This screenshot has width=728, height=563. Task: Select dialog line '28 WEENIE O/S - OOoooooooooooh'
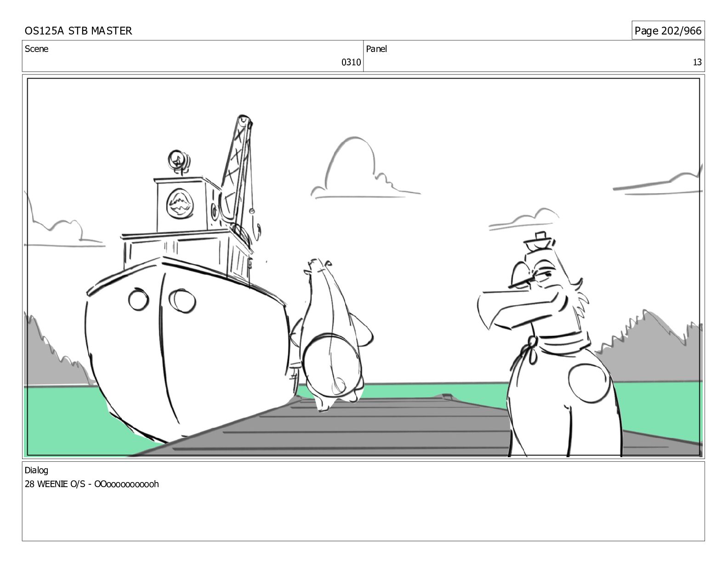92,484
